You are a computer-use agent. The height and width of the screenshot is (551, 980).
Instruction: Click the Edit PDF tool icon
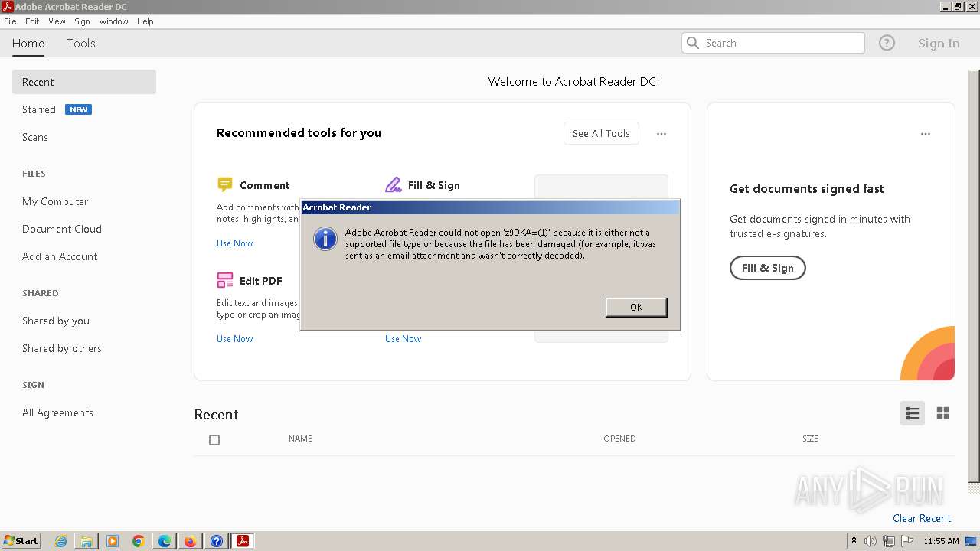(x=224, y=280)
